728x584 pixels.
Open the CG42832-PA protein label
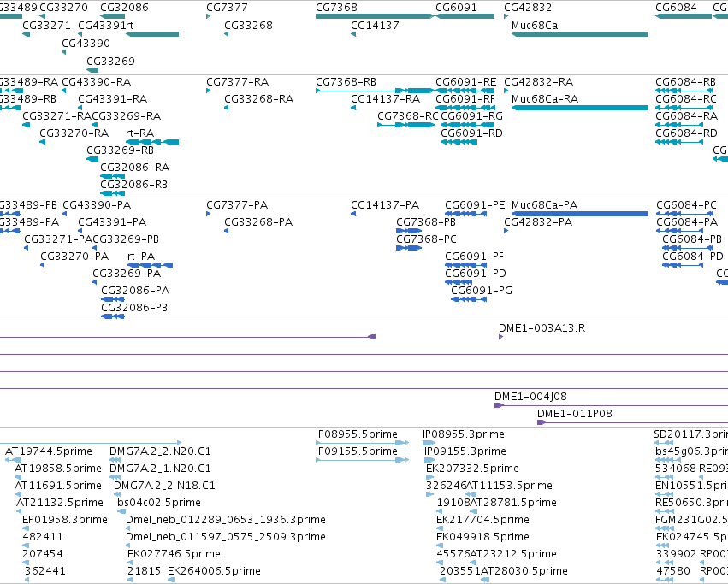[538, 222]
